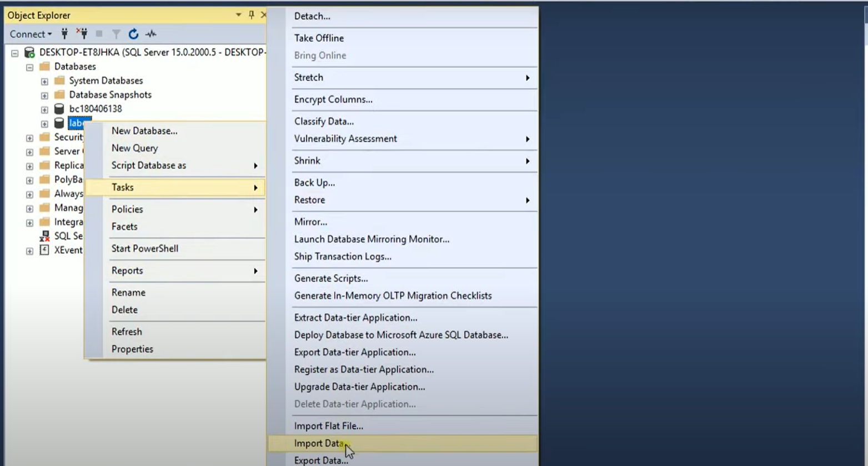Expand the Database Snapshots node
The height and width of the screenshot is (466, 868).
tap(44, 95)
